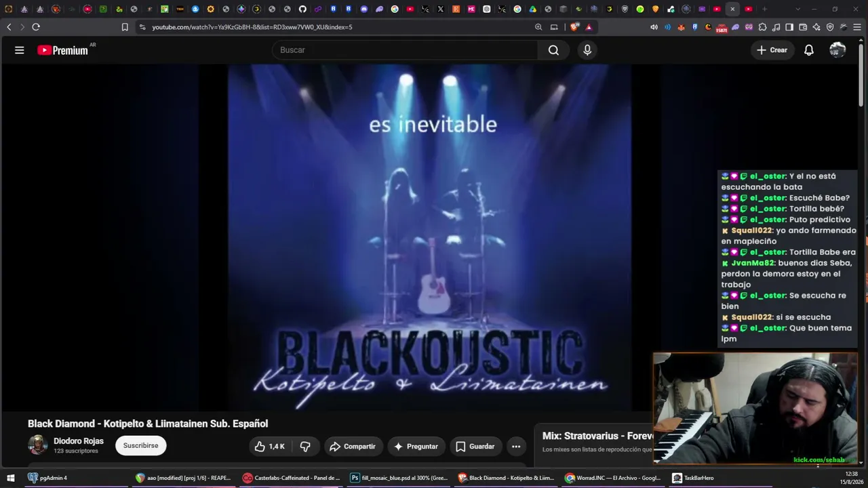The height and width of the screenshot is (488, 868).
Task: Open the Brave Wallet icon
Action: [x=803, y=27]
